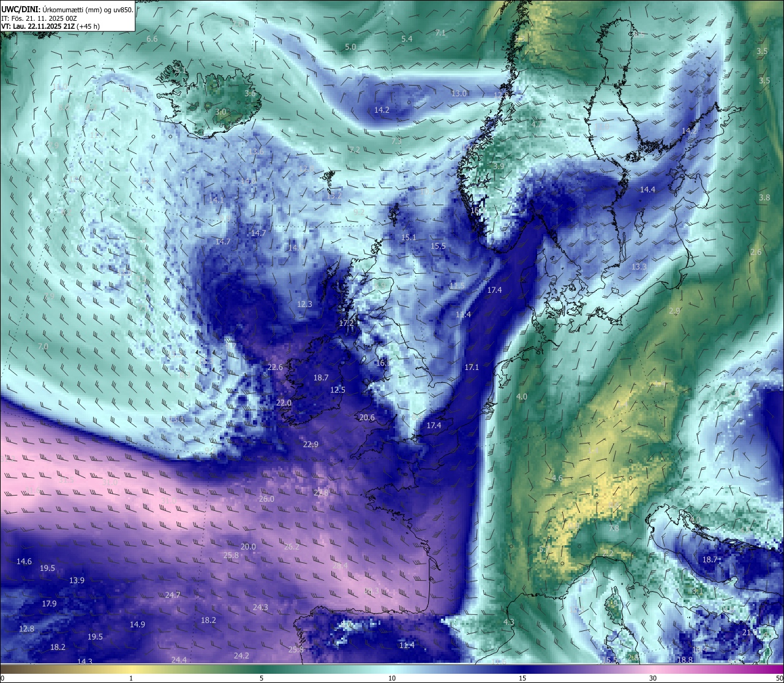Click the 24.3 value north of Spain
The image size is (784, 683).
[x=260, y=607]
